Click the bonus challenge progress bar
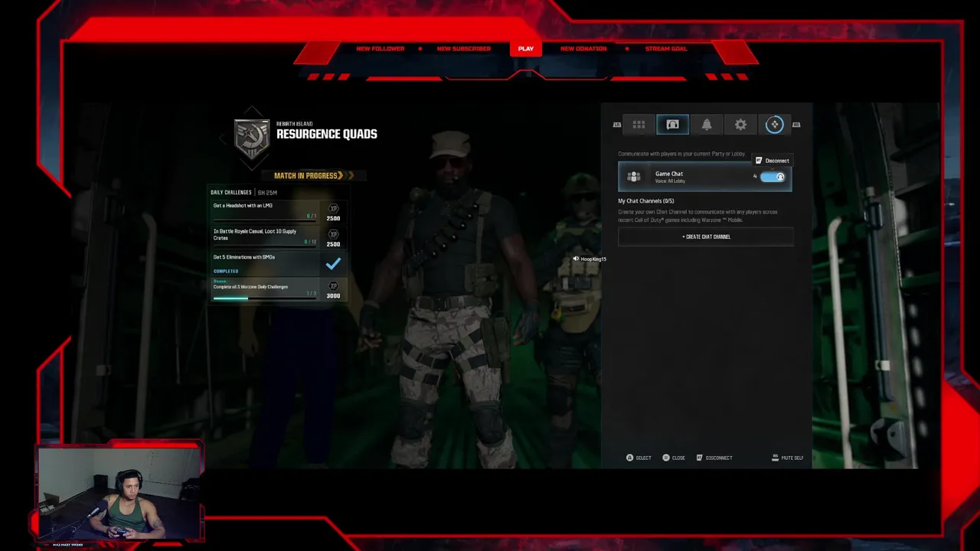 tap(264, 298)
